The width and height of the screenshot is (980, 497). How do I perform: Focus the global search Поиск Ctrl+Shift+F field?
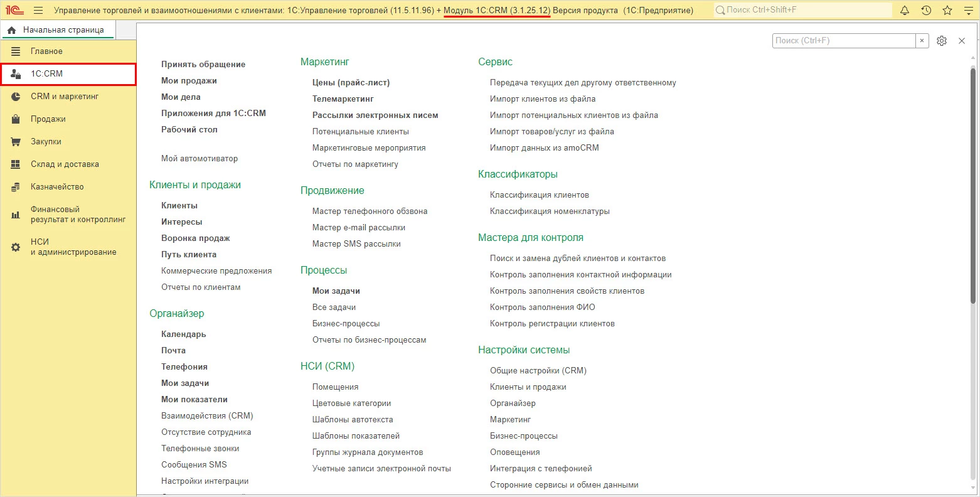click(x=802, y=10)
